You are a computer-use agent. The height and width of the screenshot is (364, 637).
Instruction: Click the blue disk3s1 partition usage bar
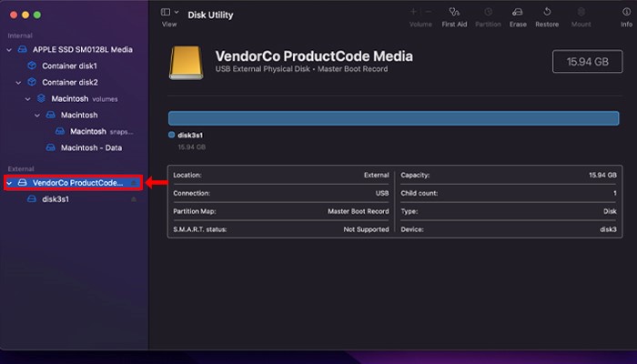(393, 117)
